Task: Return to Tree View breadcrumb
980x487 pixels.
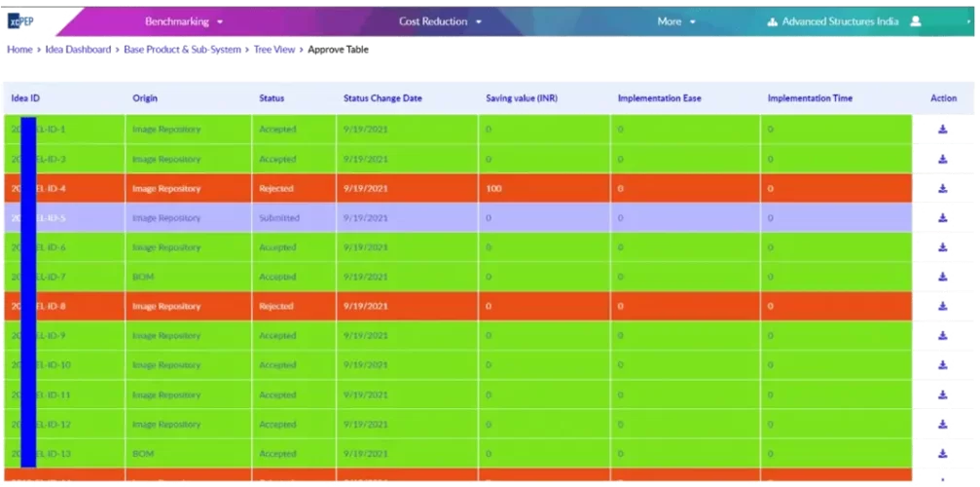Action: click(274, 50)
